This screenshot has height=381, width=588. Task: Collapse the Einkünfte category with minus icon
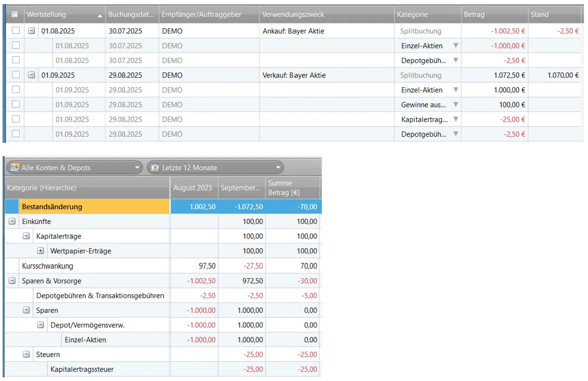(12, 221)
